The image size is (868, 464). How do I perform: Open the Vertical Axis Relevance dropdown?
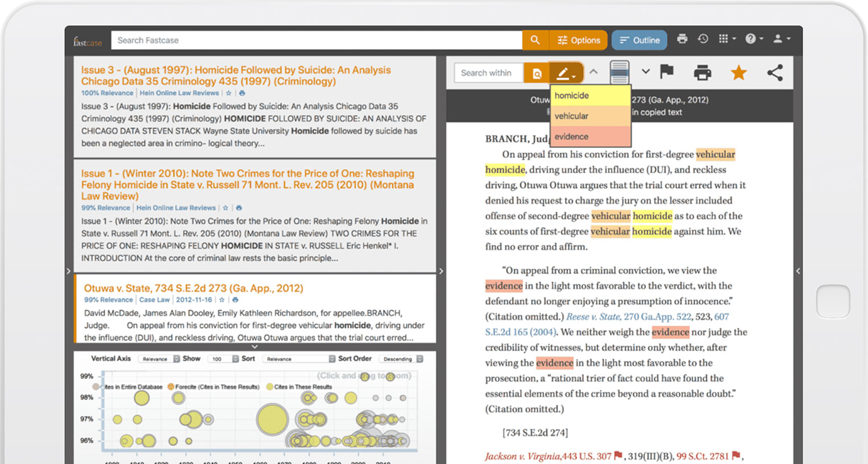(160, 359)
